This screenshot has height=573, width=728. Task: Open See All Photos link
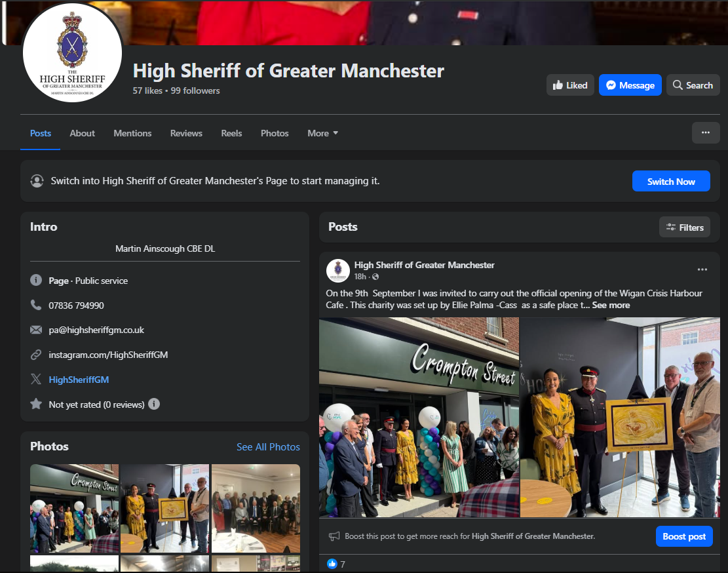(x=268, y=446)
